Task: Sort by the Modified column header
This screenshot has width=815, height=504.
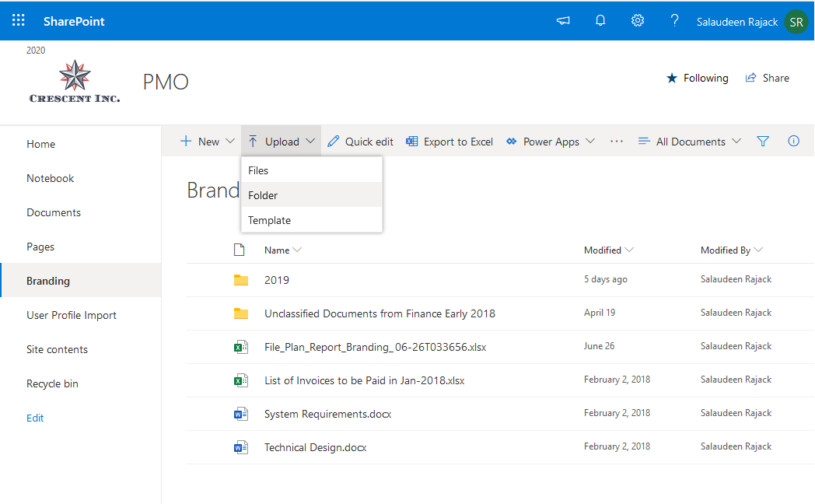Action: pyautogui.click(x=603, y=250)
